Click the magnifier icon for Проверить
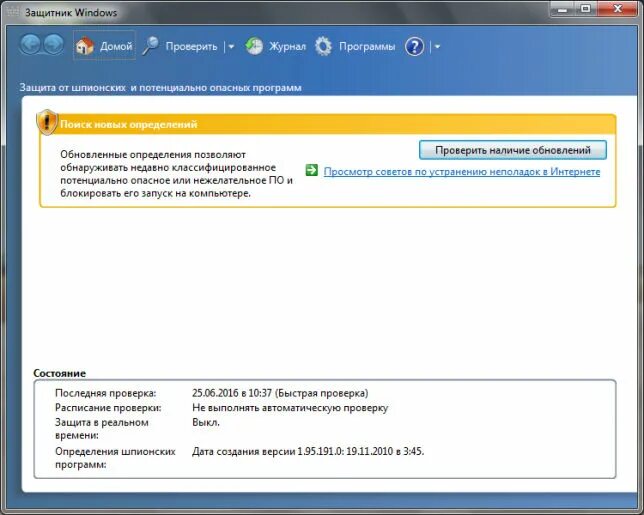This screenshot has width=644, height=515. tap(150, 46)
